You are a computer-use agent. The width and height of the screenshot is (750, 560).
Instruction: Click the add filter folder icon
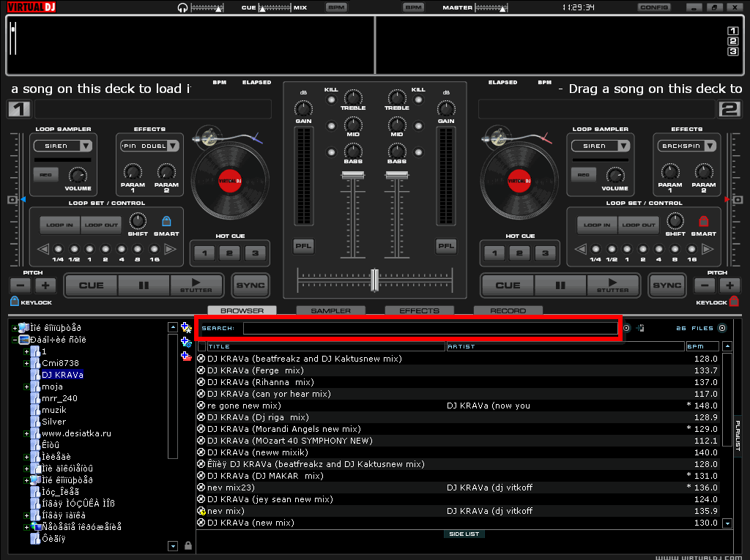point(186,342)
